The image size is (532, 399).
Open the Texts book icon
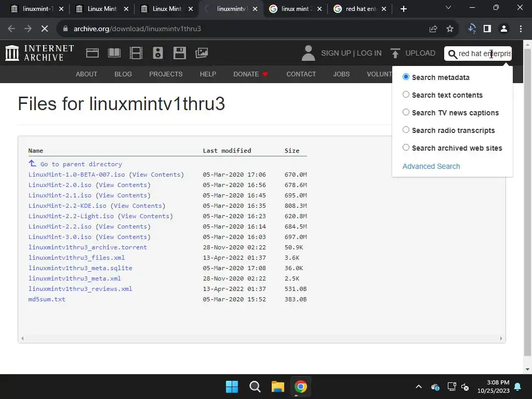pos(114,53)
